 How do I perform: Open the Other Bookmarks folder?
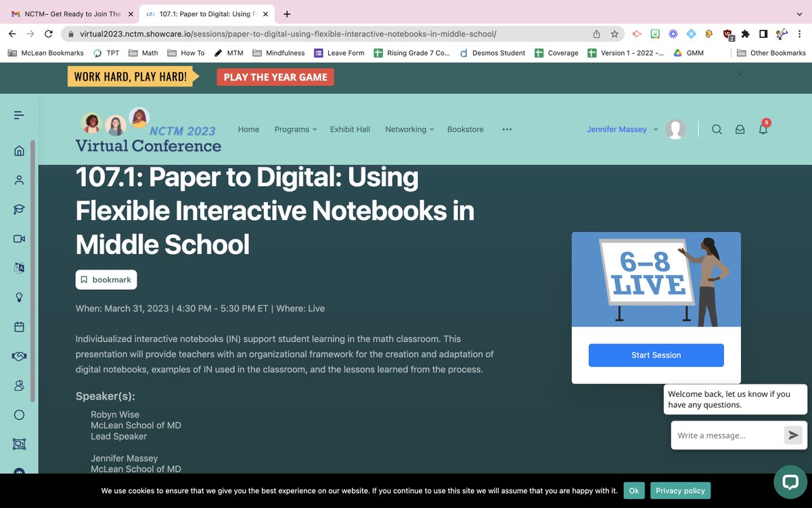pos(771,53)
